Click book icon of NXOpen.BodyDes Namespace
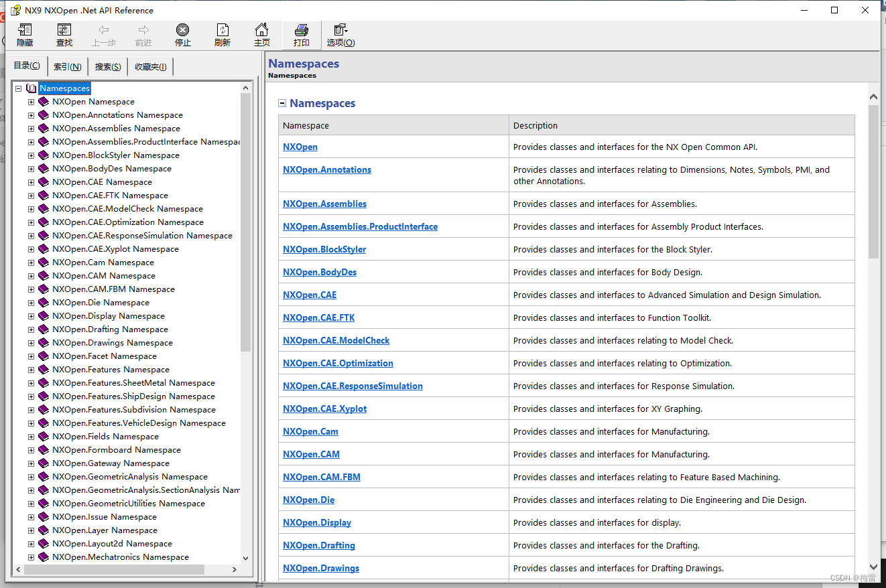Viewport: 886px width, 588px height. click(44, 169)
